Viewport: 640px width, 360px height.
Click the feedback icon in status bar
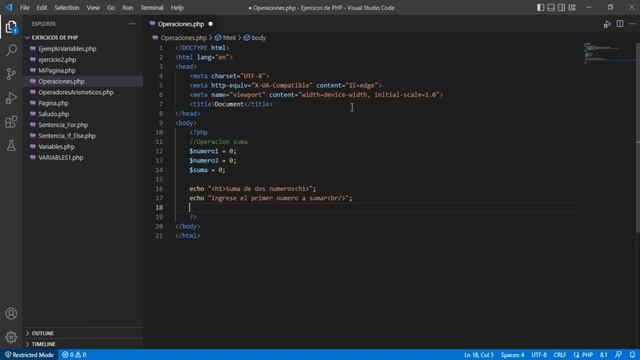[x=618, y=355]
